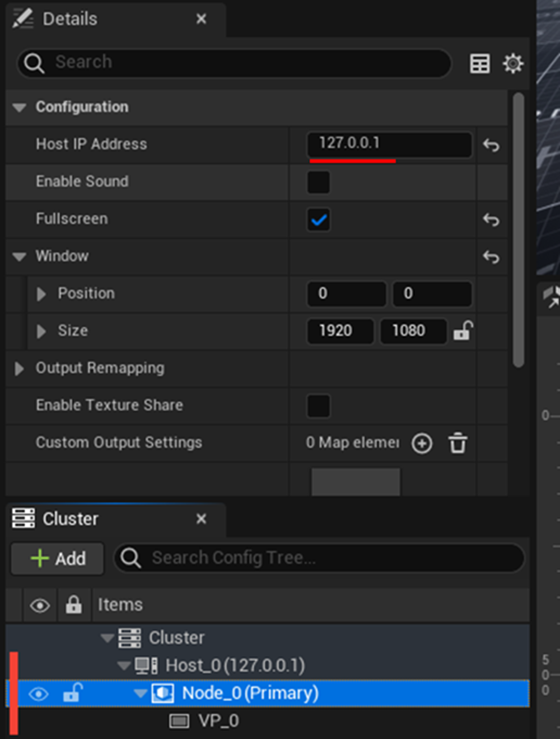Edit the Size height value 1080

point(413,331)
